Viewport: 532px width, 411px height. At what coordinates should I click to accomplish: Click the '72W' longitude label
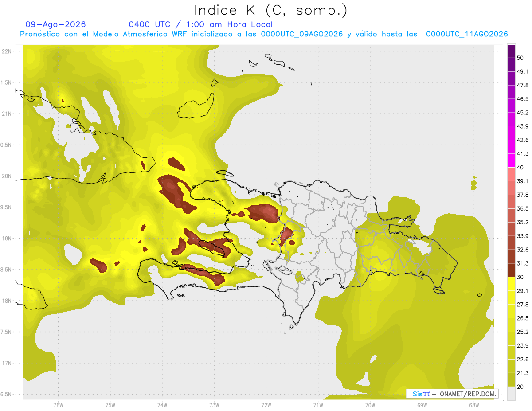pos(266,405)
